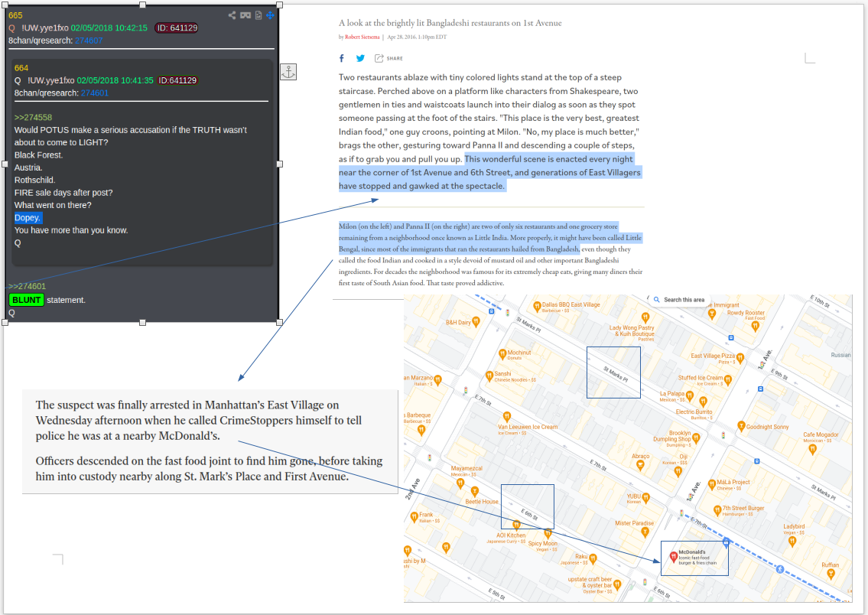
Task: Click the yellow post number 664
Action: 21,68
